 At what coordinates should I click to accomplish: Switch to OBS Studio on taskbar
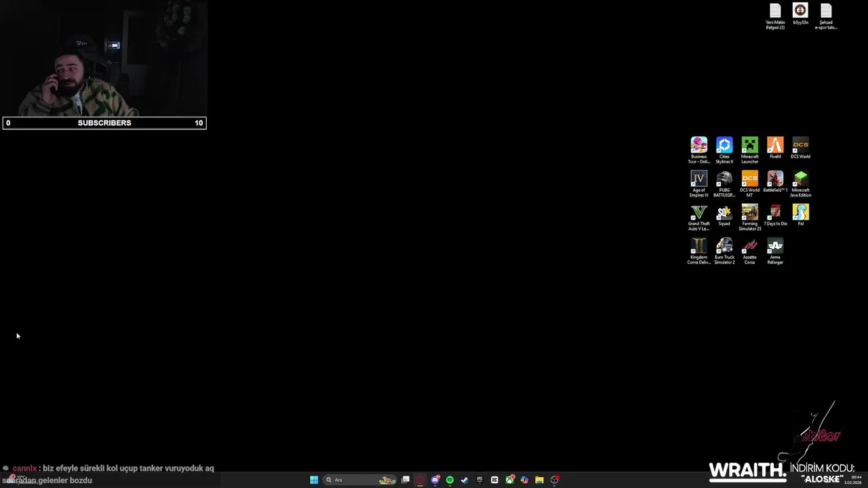554,480
